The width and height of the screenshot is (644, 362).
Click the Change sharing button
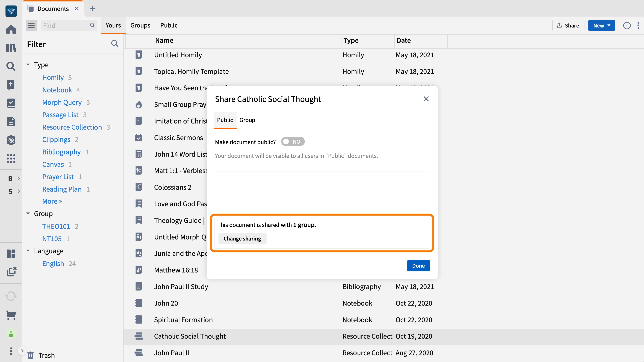tap(242, 239)
